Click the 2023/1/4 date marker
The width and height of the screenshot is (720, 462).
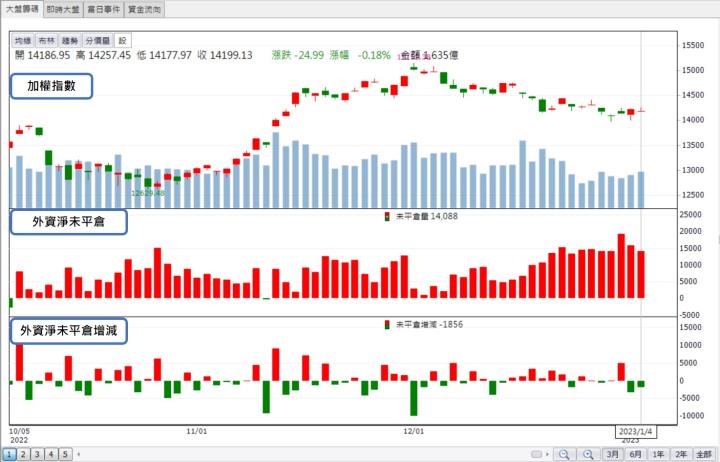click(x=636, y=431)
